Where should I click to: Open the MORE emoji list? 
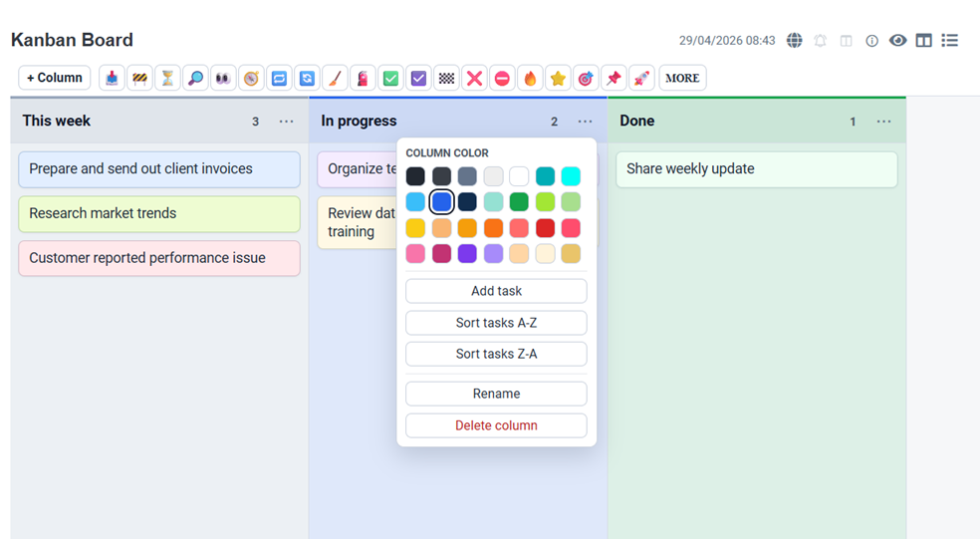tap(682, 78)
